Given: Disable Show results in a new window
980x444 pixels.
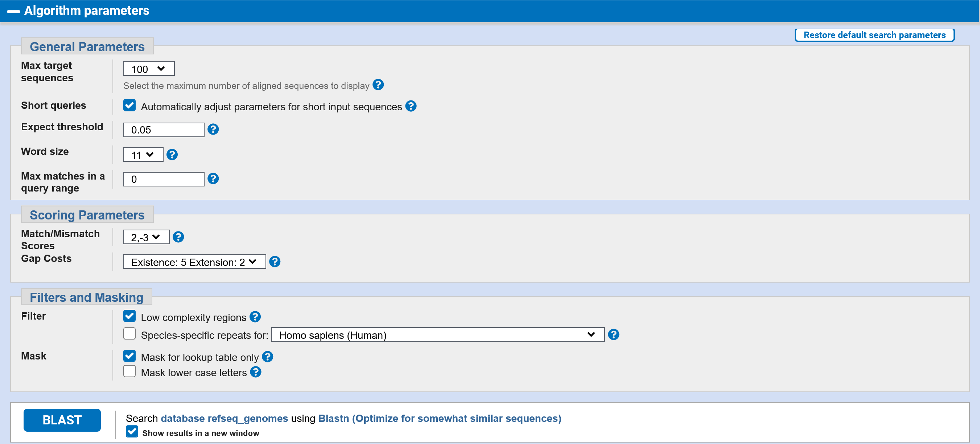Looking at the screenshot, I should pyautogui.click(x=132, y=432).
